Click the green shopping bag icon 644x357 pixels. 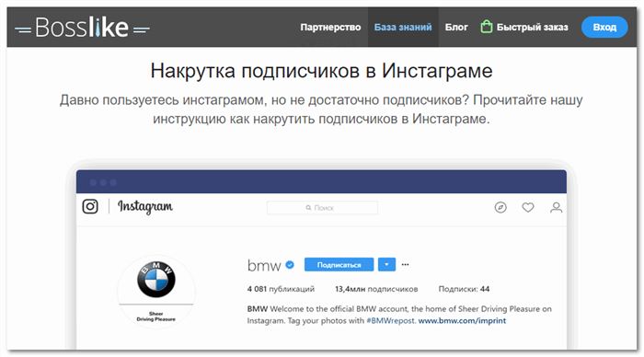(487, 27)
